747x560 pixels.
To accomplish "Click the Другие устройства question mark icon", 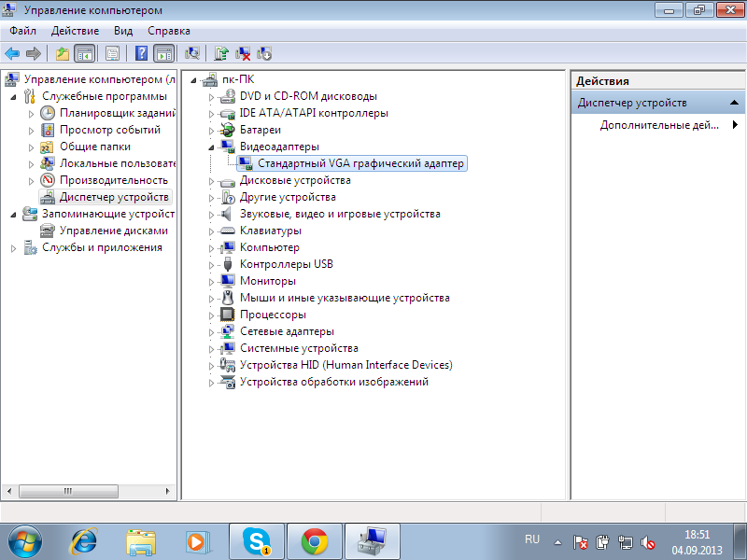I will click(x=228, y=197).
